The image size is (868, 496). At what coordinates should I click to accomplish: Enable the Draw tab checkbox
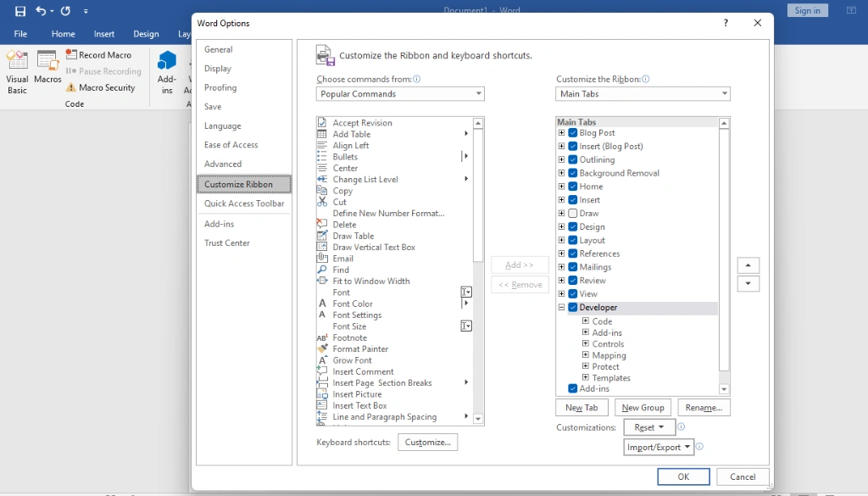(573, 213)
